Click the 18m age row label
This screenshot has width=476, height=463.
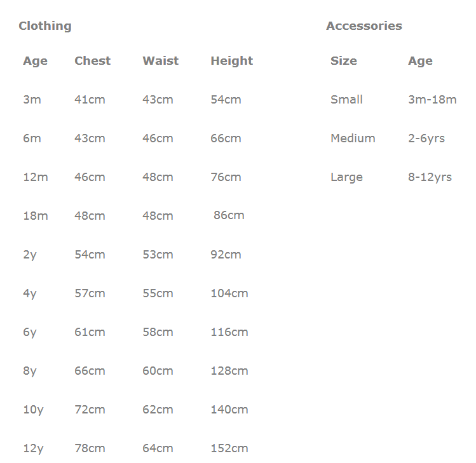point(36,216)
